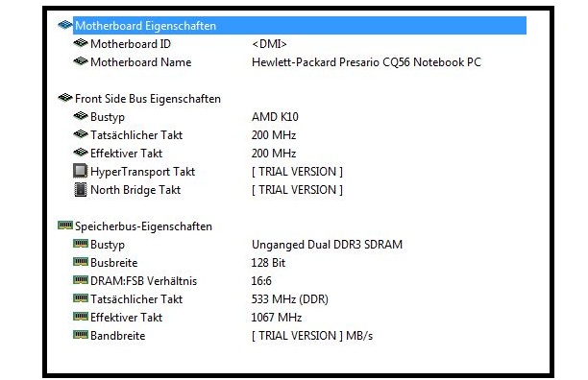
Task: Click the North Bridge Takt chip icon
Action: point(81,189)
